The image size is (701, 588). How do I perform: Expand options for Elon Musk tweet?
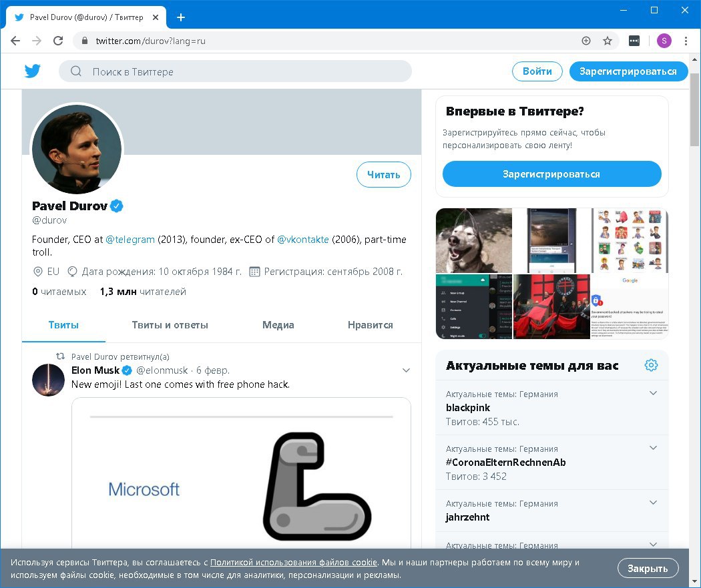point(406,370)
